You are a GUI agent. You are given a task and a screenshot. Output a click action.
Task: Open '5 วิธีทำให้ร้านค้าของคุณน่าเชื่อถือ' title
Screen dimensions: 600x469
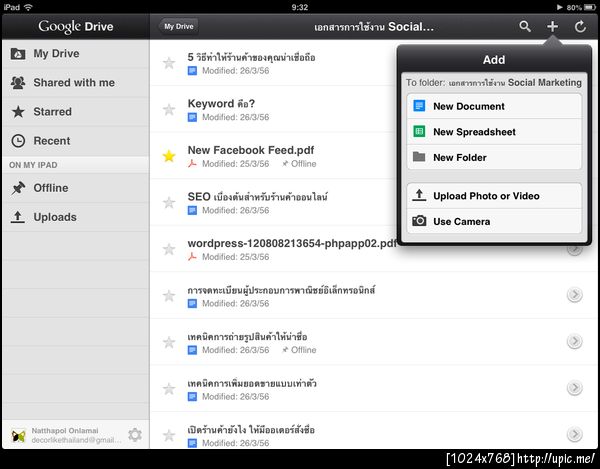click(x=251, y=57)
